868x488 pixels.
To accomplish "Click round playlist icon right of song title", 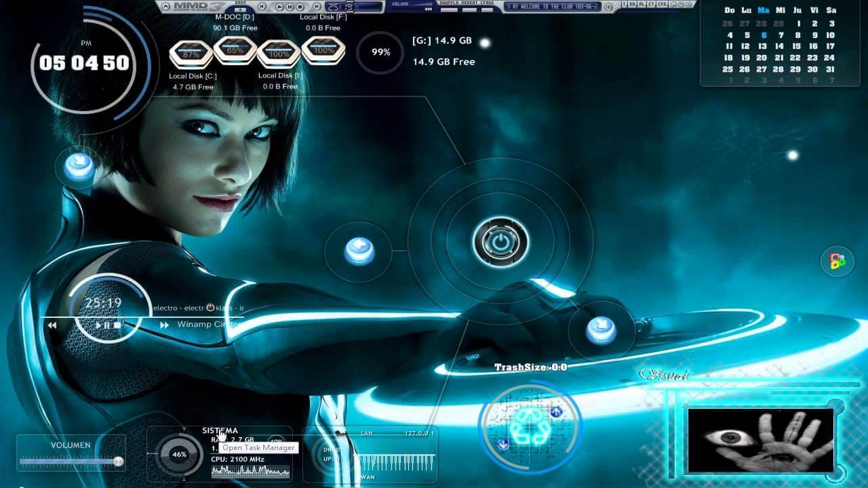I will [608, 7].
